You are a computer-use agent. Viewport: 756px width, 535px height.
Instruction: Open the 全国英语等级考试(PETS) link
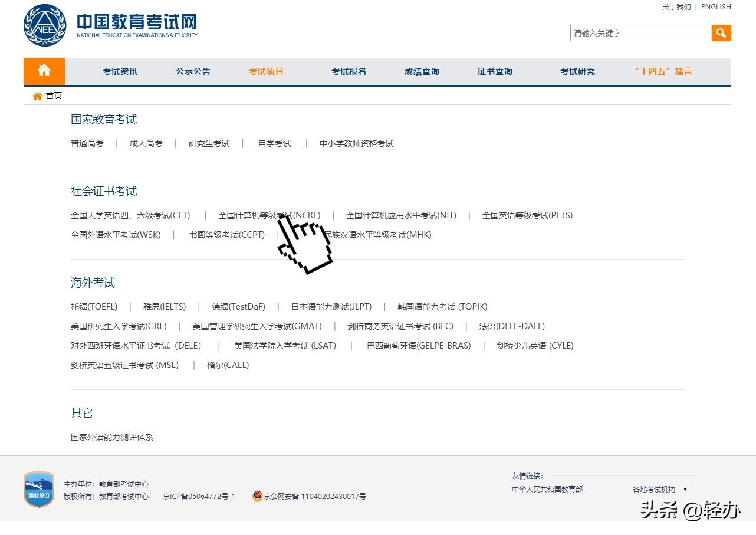point(527,215)
